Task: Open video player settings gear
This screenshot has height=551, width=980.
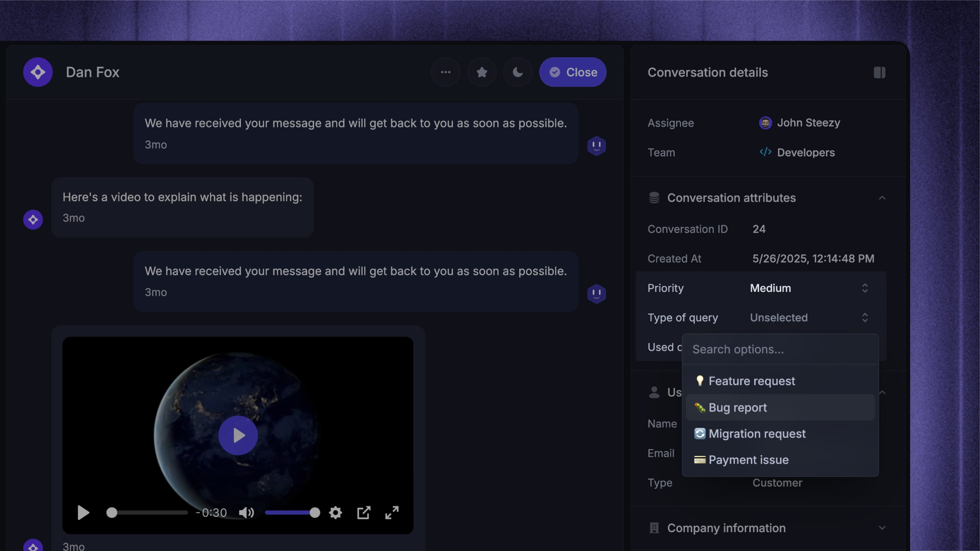Action: coord(335,513)
